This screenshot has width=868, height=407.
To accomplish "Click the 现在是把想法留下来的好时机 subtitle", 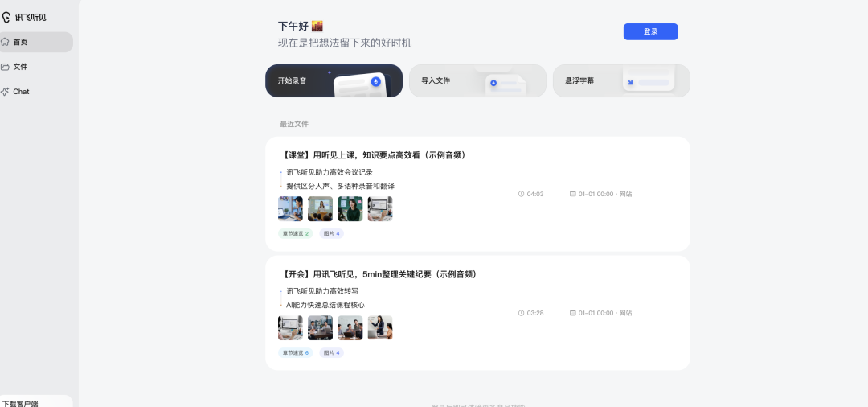I will point(345,43).
